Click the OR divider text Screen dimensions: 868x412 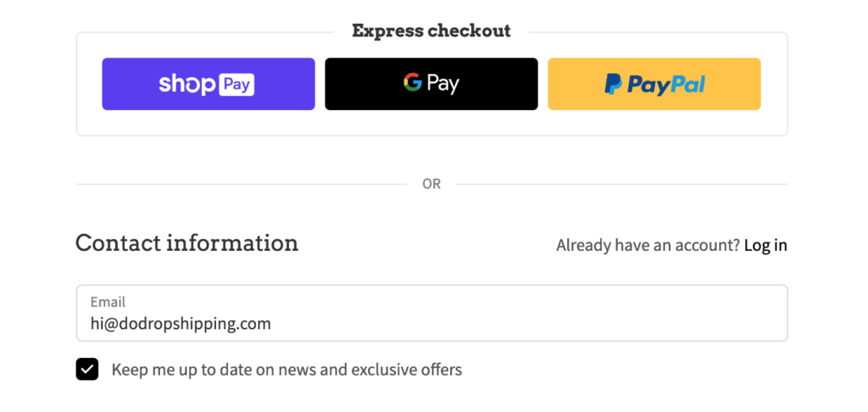pos(431,184)
